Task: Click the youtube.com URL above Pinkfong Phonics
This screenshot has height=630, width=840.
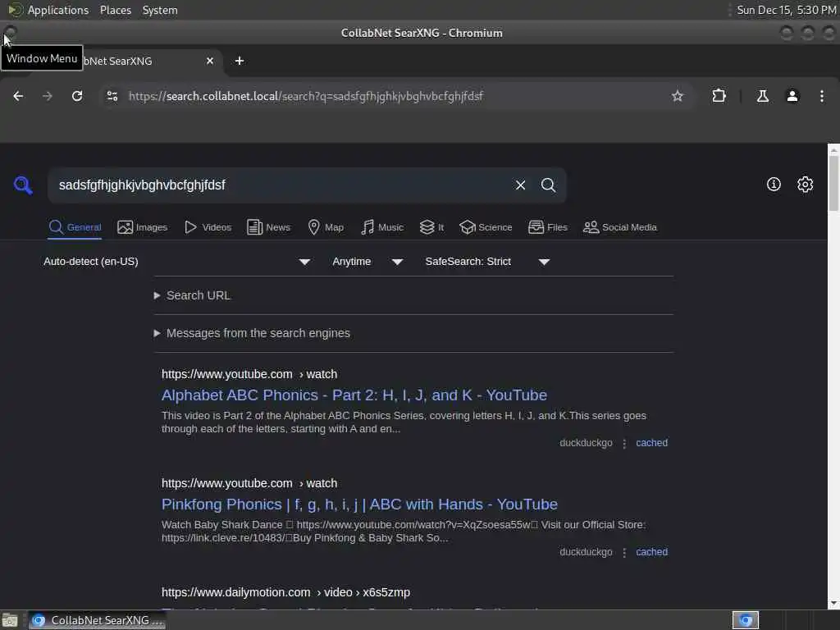Action: (x=249, y=483)
